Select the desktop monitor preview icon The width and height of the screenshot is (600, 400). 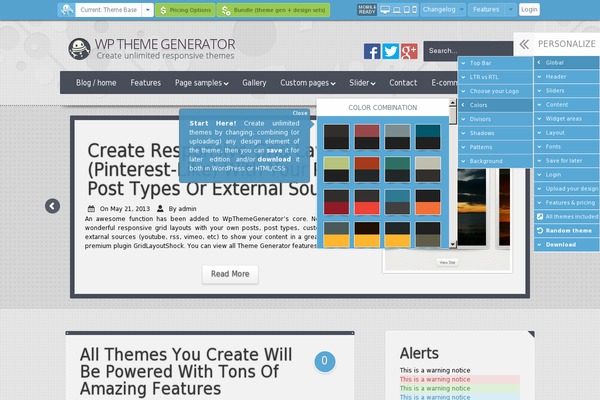tap(385, 10)
